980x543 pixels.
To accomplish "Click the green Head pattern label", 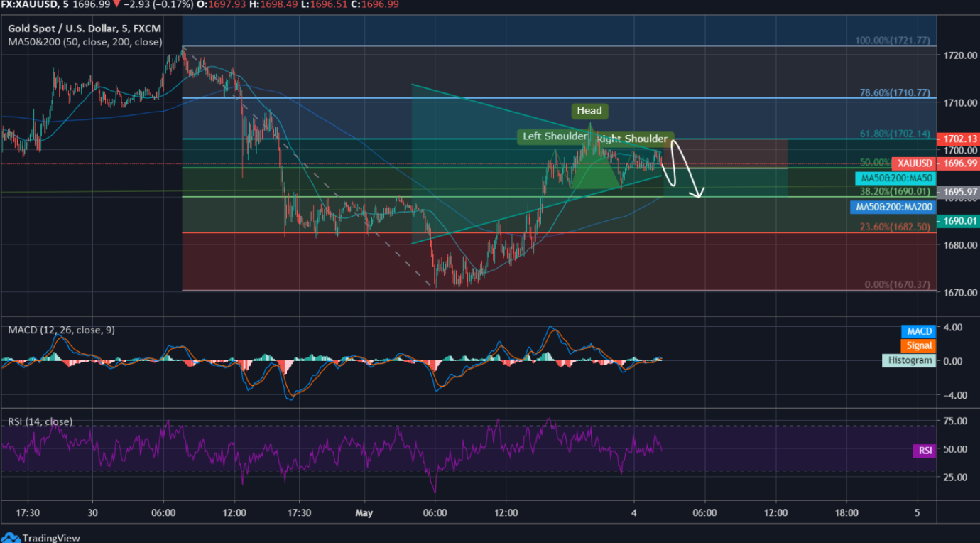I will point(589,111).
